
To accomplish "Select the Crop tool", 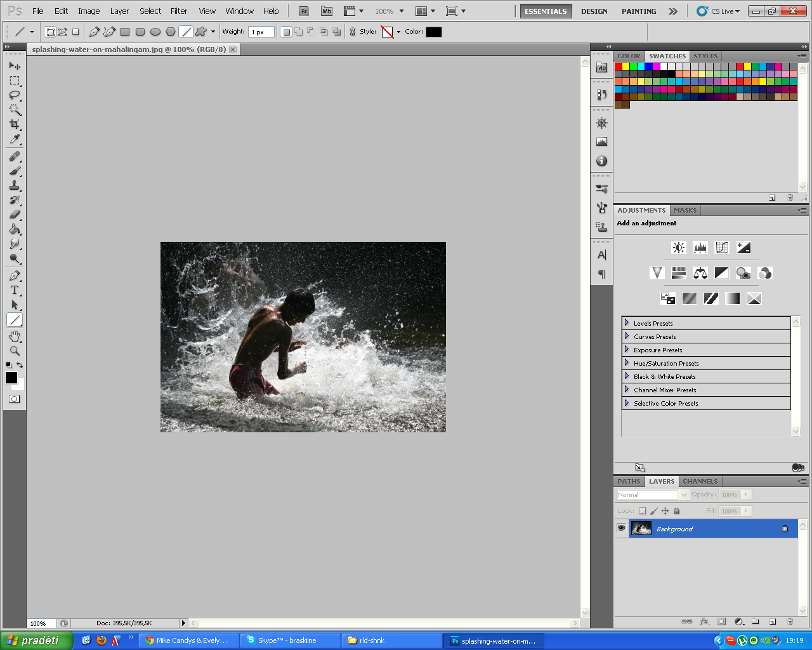I will pos(15,124).
